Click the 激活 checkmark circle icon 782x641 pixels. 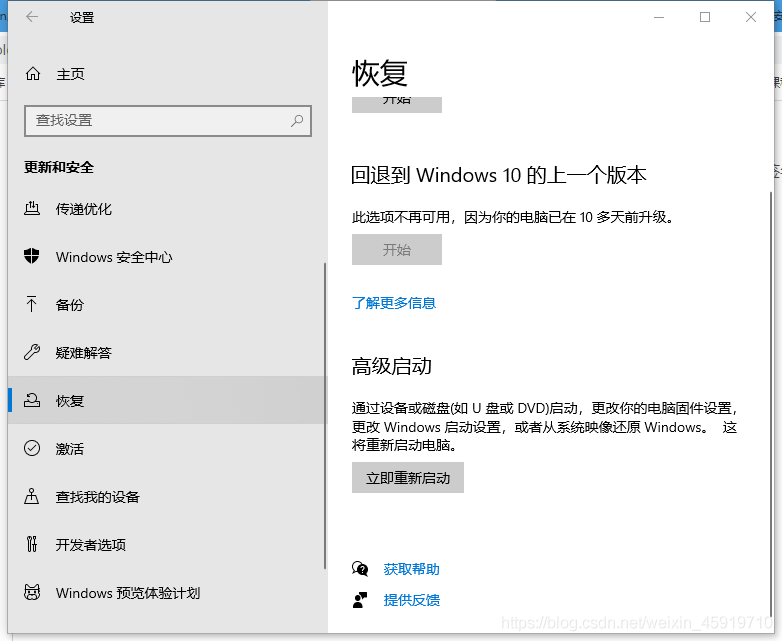click(32, 448)
